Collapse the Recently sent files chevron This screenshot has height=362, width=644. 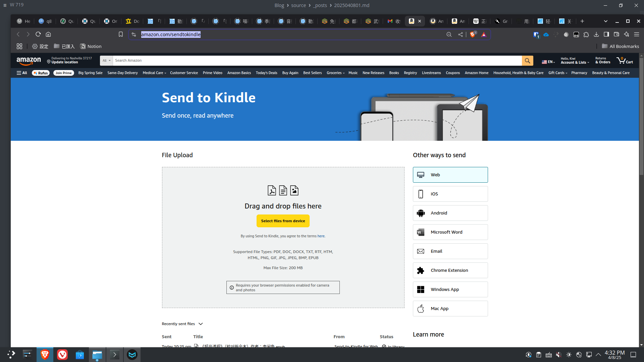pyautogui.click(x=201, y=324)
